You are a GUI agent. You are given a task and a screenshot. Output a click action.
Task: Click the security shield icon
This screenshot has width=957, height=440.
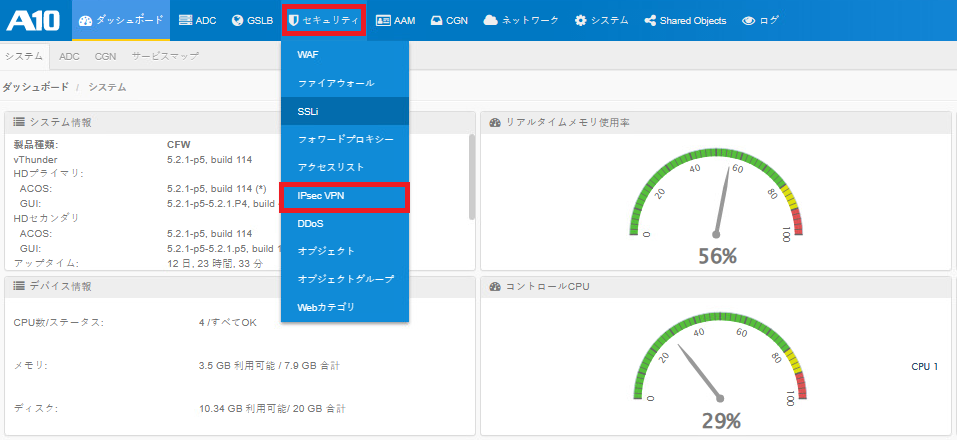(294, 20)
